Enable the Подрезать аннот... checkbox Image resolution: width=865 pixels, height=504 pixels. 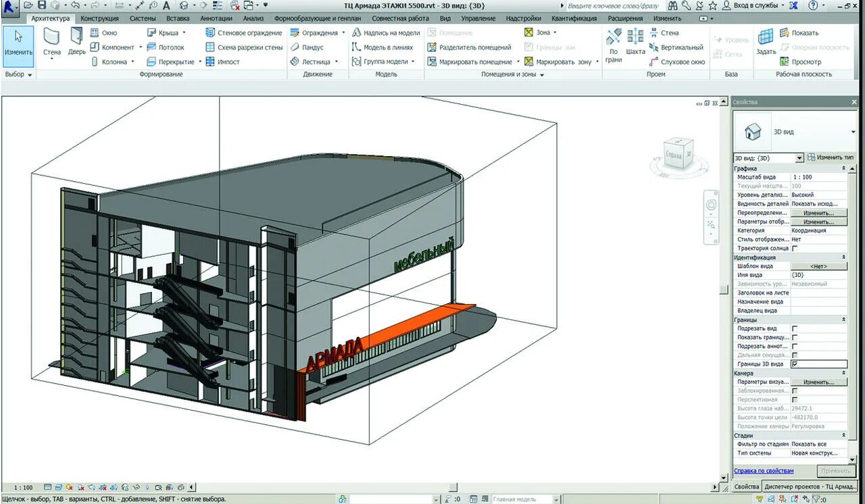795,346
